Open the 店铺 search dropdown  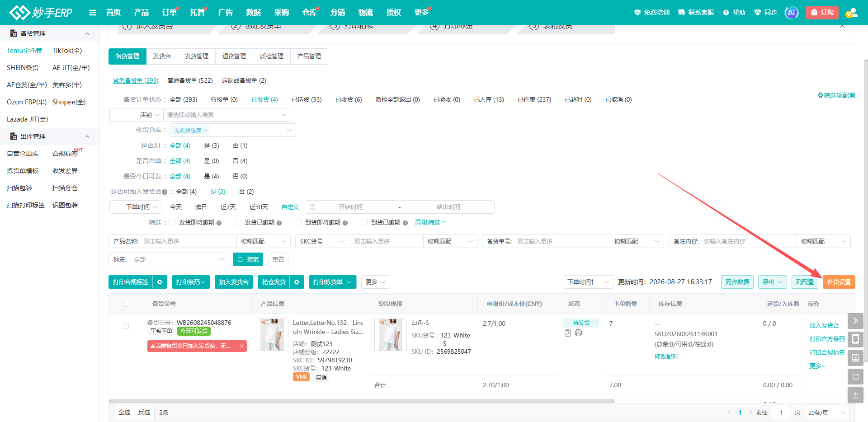tap(227, 115)
